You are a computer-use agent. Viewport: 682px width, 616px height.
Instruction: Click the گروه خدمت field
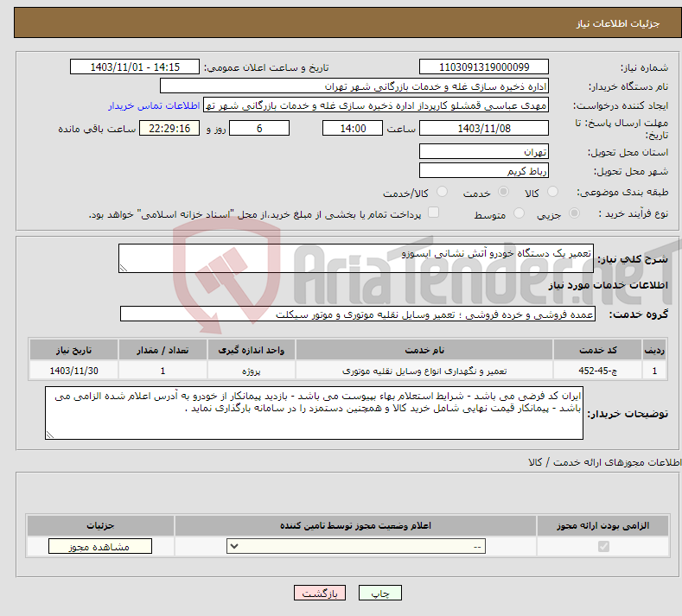358,314
